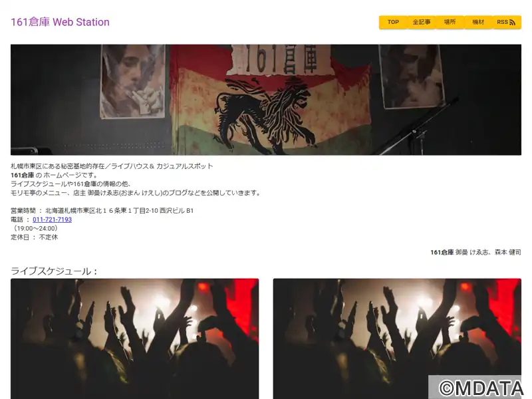Open the 機材 navigation button
This screenshot has width=532, height=399.
tap(478, 22)
